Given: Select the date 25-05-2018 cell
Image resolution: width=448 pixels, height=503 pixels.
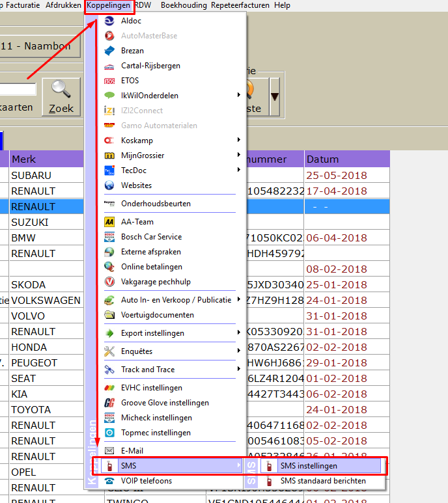Looking at the screenshot, I should pos(347,176).
